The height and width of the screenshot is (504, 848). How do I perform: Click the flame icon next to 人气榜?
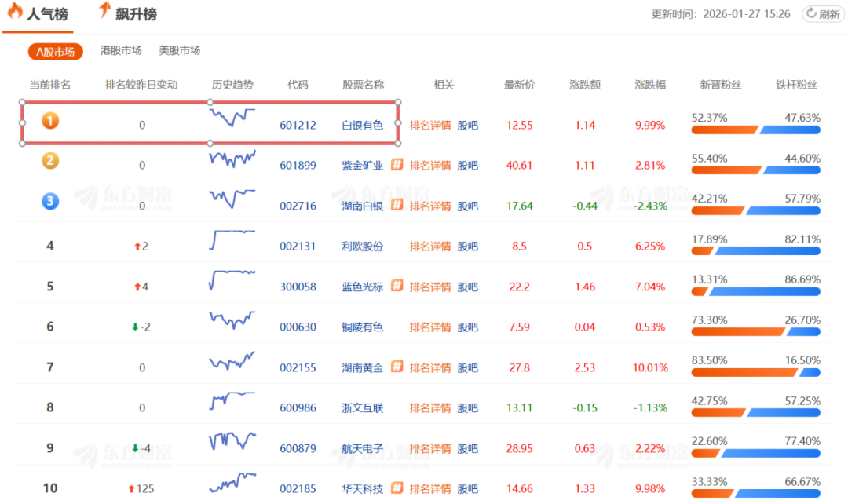[15, 13]
